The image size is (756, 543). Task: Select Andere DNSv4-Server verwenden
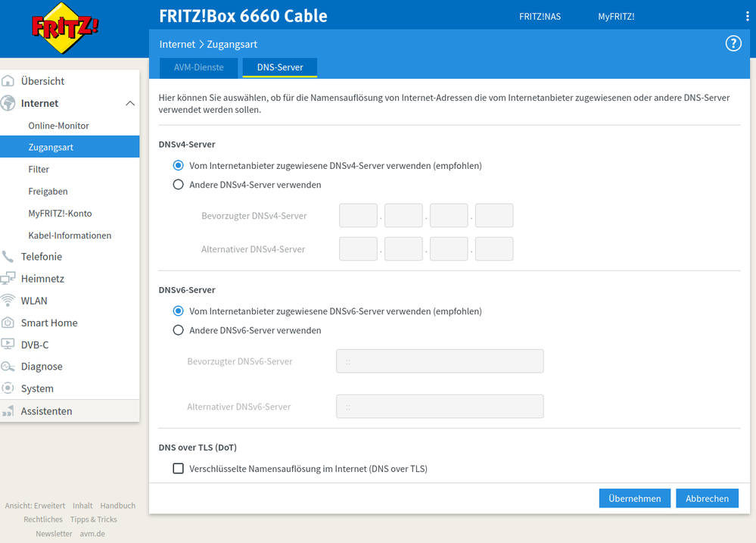tap(178, 184)
